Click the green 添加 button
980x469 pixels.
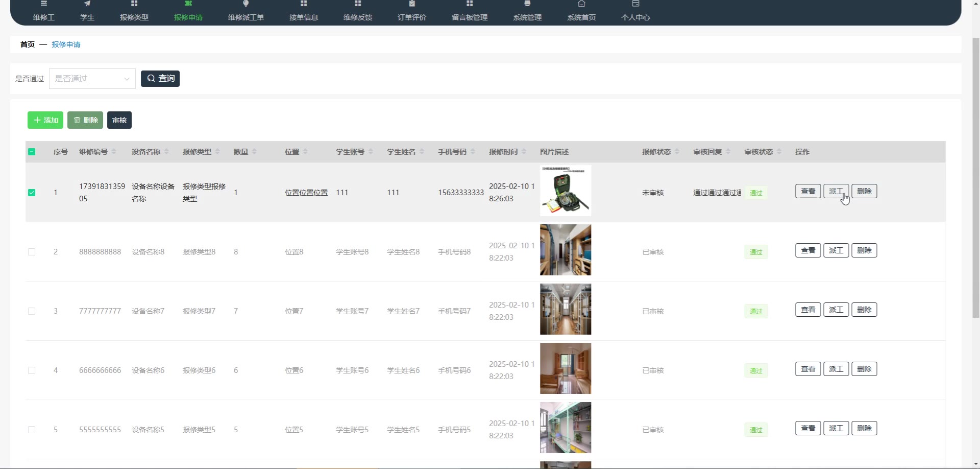(x=45, y=120)
